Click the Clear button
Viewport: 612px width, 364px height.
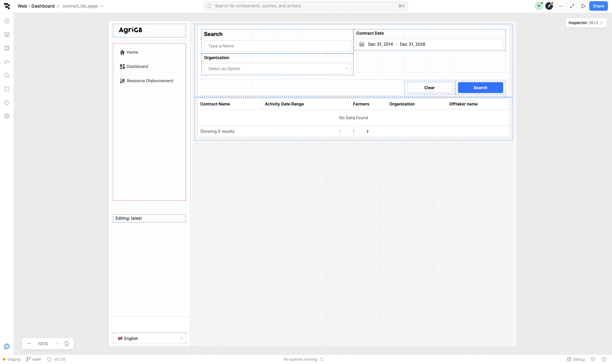429,88
